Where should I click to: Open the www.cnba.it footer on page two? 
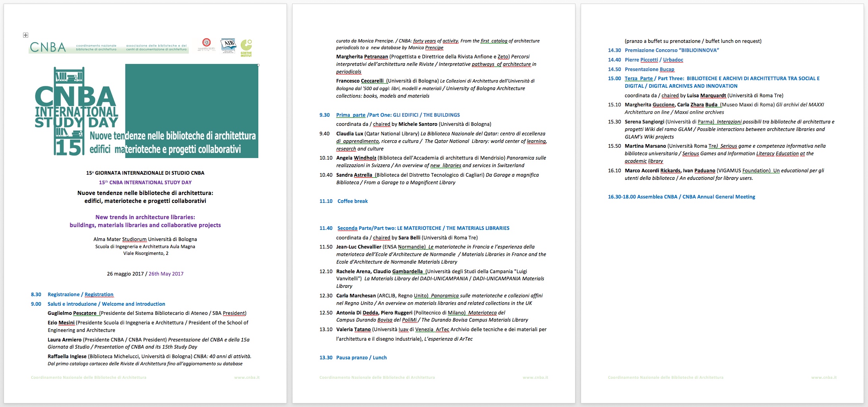pos(535,377)
